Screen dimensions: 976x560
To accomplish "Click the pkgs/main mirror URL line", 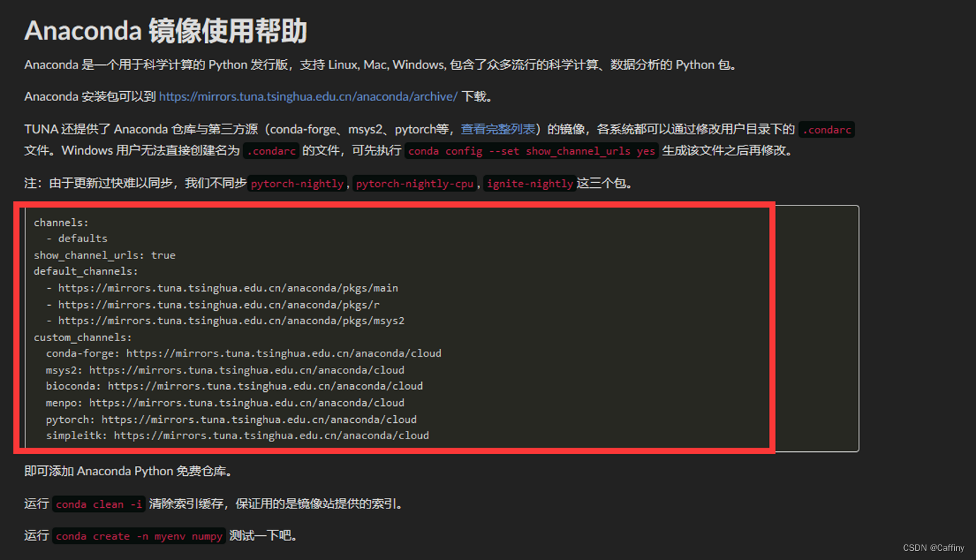I will pos(222,288).
